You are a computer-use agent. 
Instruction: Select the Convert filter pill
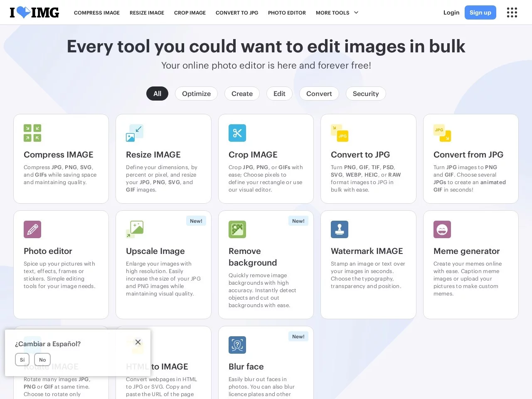click(319, 94)
